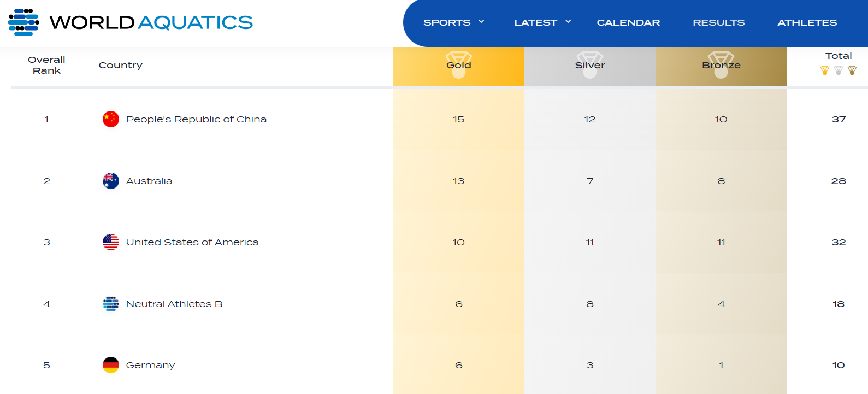The height and width of the screenshot is (394, 868).
Task: Click the China flag icon
Action: (111, 119)
